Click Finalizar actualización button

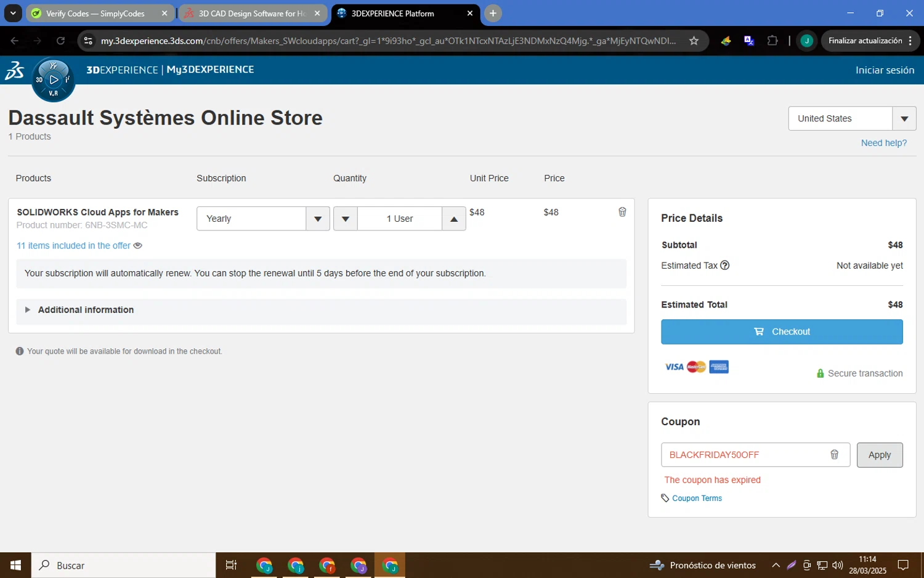(865, 41)
